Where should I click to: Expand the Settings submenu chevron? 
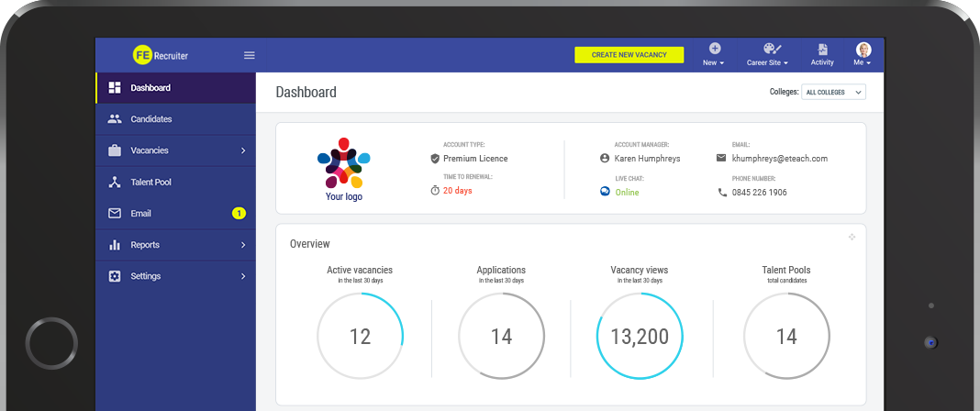[243, 276]
